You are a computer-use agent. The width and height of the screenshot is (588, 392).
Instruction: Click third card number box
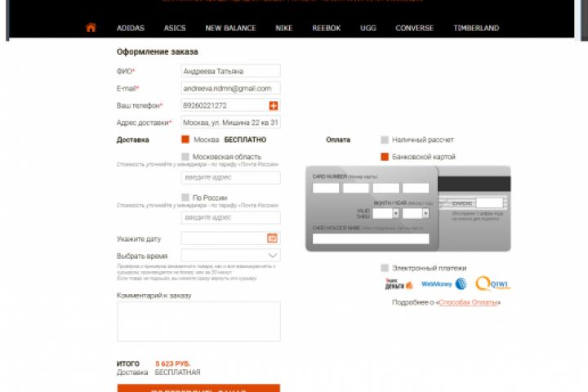pos(385,188)
